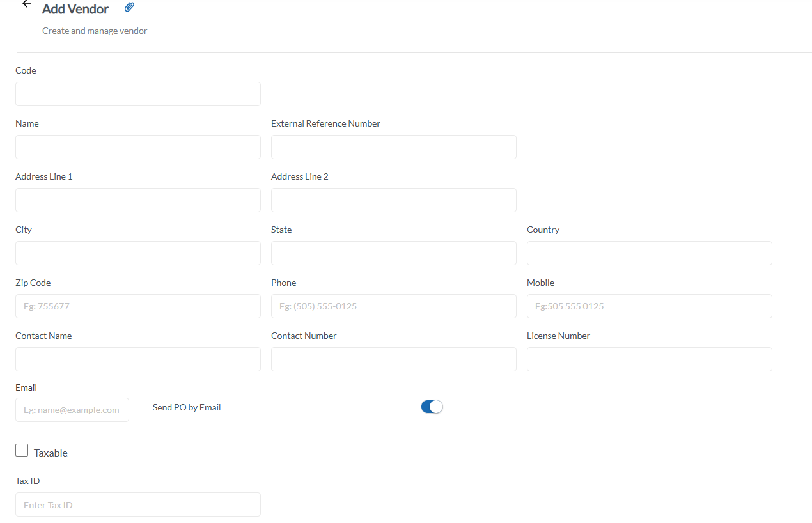
Task: Focus the Country input field
Action: pyautogui.click(x=650, y=253)
